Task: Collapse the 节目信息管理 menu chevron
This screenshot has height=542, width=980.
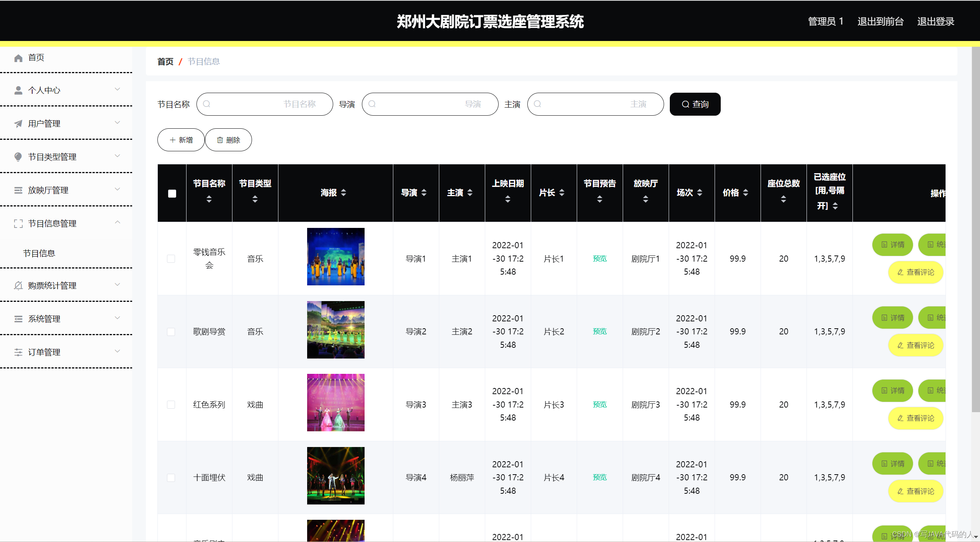Action: 118,223
